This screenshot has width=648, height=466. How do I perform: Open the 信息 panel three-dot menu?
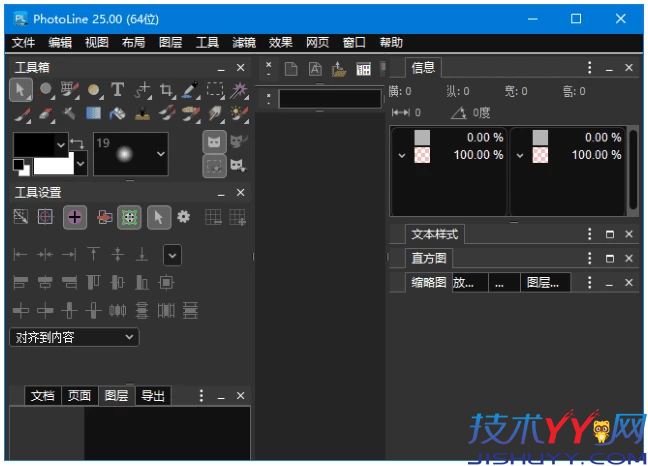pos(589,67)
